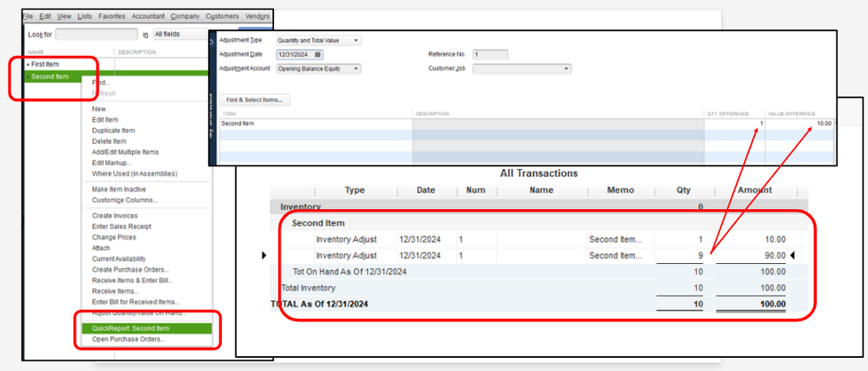Click the Type column header in report
The image size is (868, 371).
[355, 190]
